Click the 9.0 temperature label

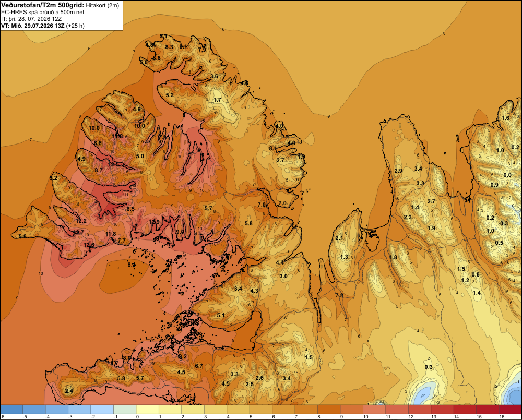coord(180,232)
